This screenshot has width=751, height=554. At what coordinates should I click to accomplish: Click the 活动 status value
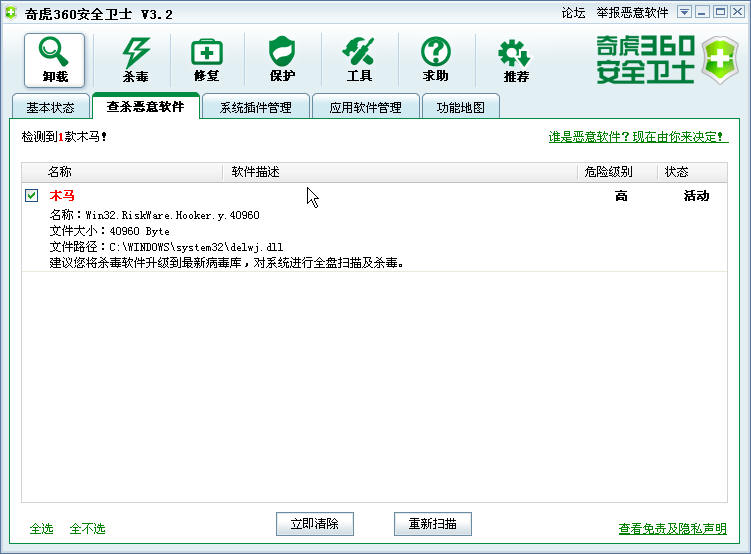pos(696,195)
